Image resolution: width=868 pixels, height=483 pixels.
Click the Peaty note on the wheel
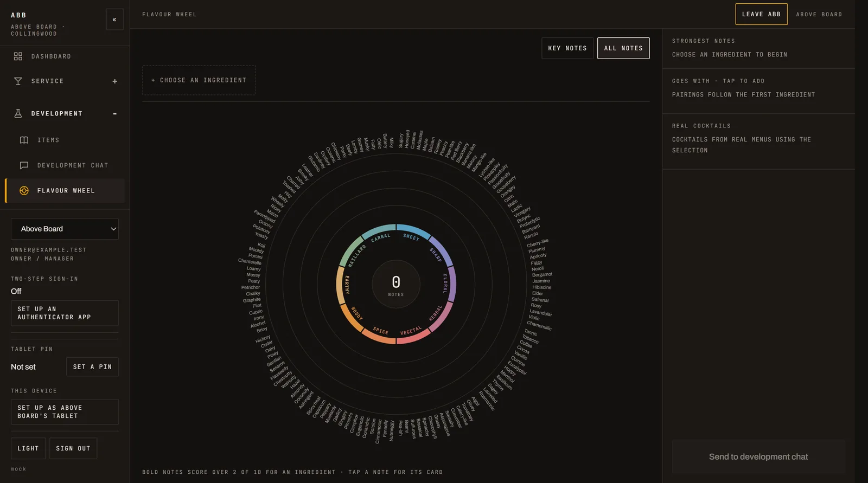click(254, 281)
